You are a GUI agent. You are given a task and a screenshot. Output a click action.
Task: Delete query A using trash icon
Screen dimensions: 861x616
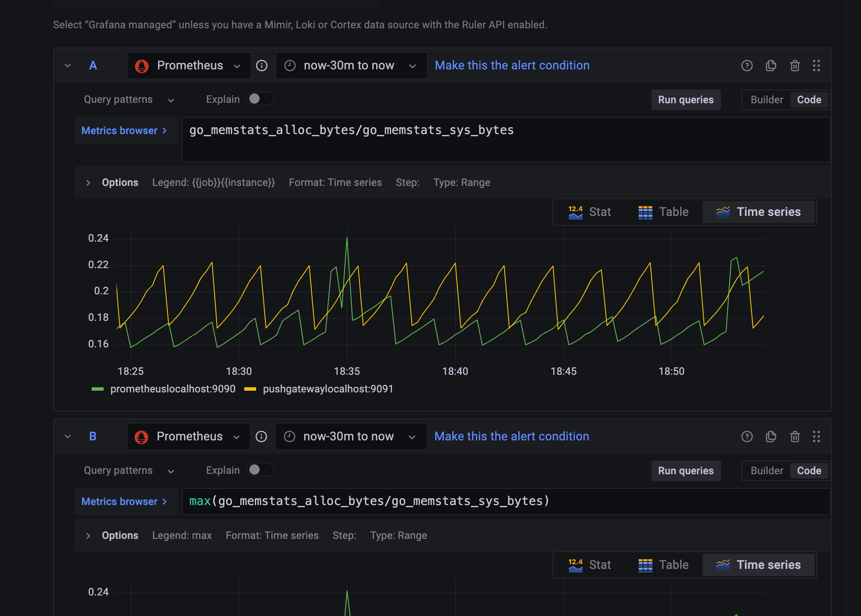pos(795,66)
